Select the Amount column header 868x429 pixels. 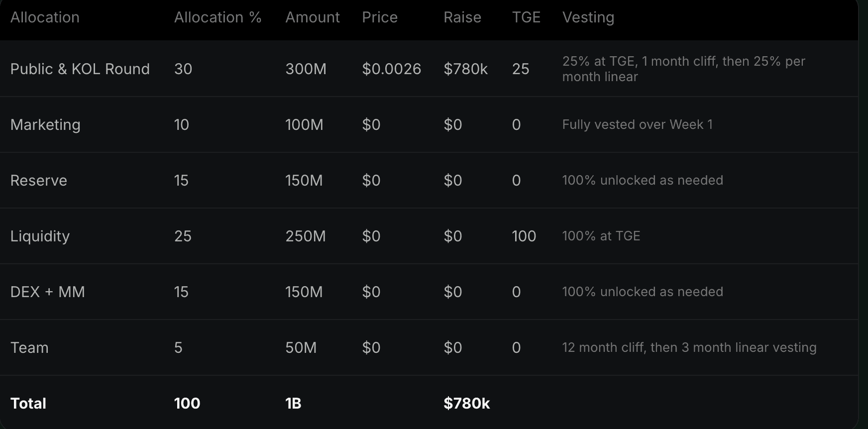pos(313,17)
